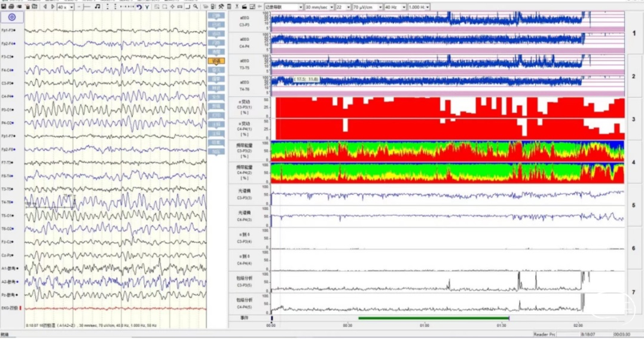
Task: Select trend panel tab number 7
Action: tap(634, 292)
